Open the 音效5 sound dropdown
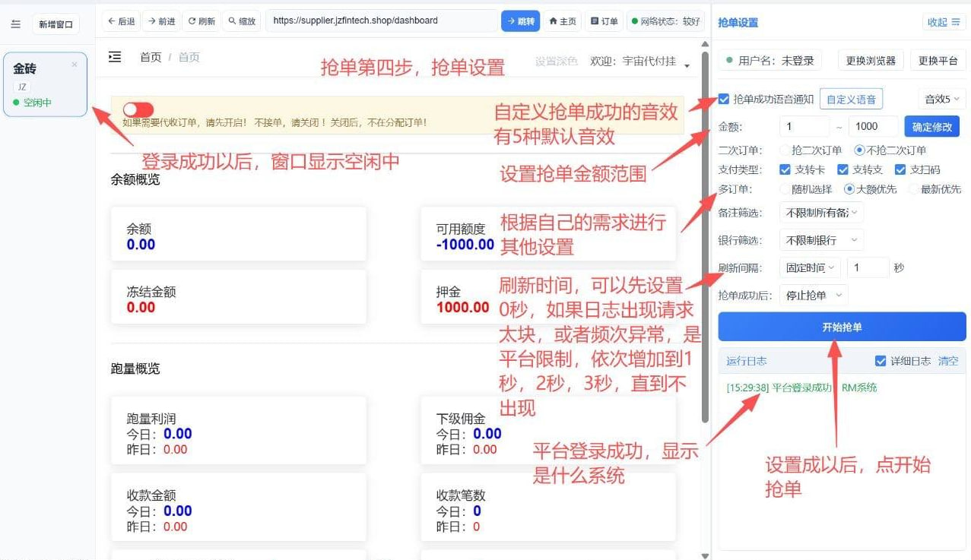The image size is (971, 560). [941, 99]
